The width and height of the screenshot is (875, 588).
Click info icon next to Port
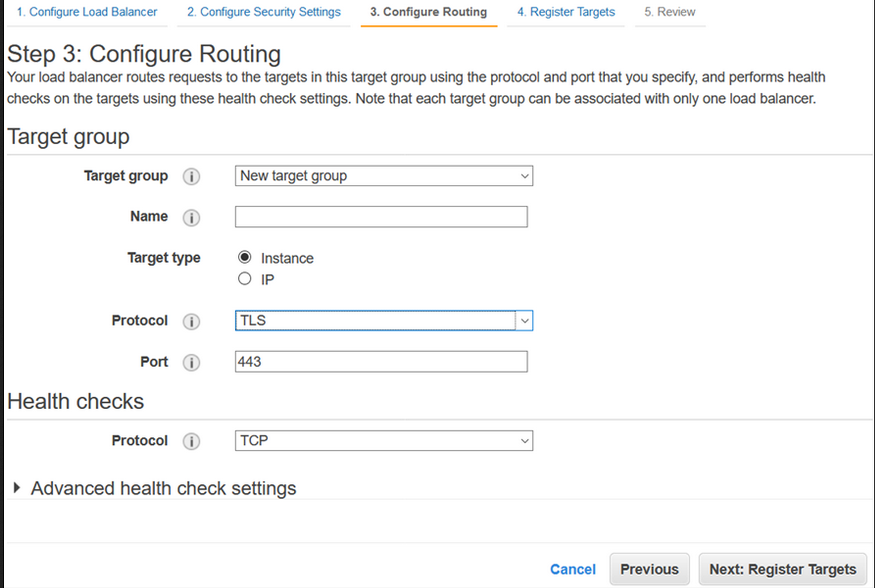tap(191, 362)
